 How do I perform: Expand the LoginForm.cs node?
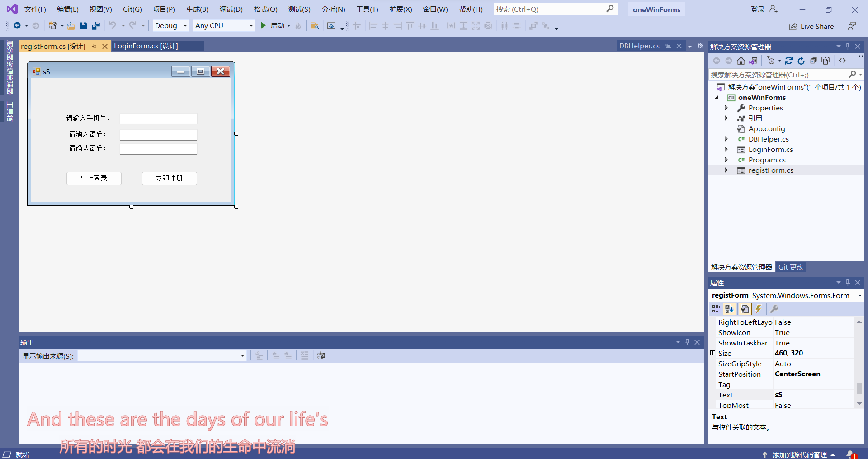click(726, 149)
